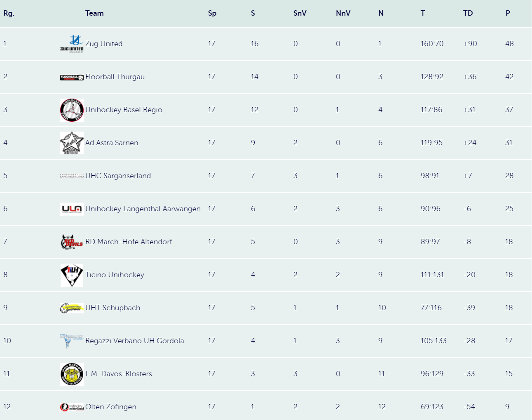Click the Floorball Thurgau logo
This screenshot has height=420, width=532.
click(x=72, y=77)
